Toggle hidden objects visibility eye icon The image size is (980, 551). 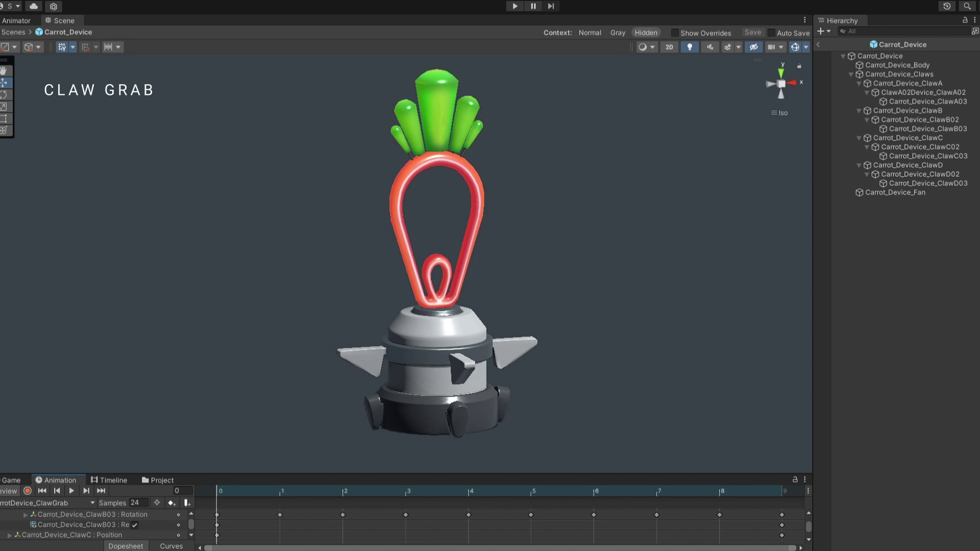point(753,47)
